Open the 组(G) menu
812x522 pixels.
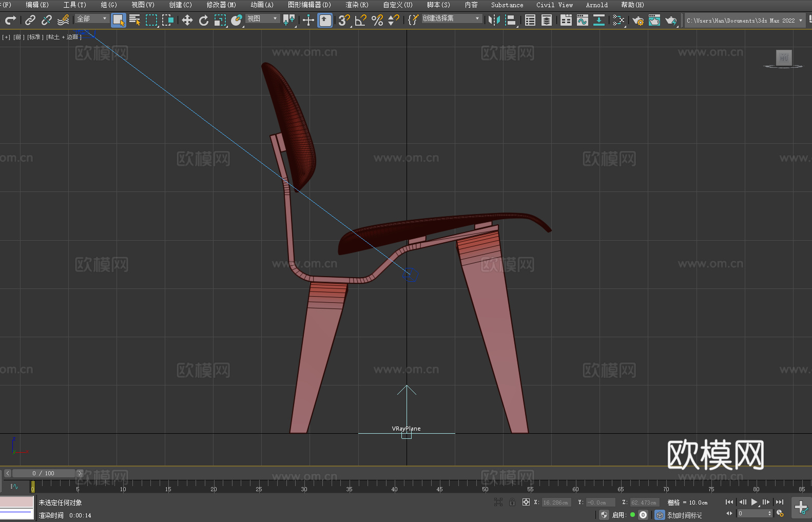[x=109, y=5]
